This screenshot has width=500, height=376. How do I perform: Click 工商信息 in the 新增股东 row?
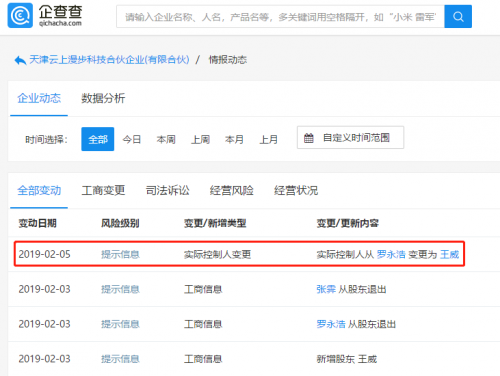[203, 359]
